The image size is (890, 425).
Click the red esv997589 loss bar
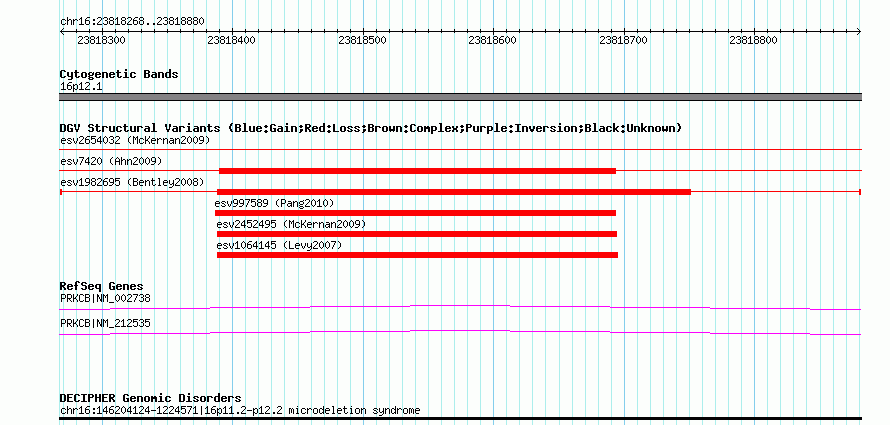pos(415,213)
